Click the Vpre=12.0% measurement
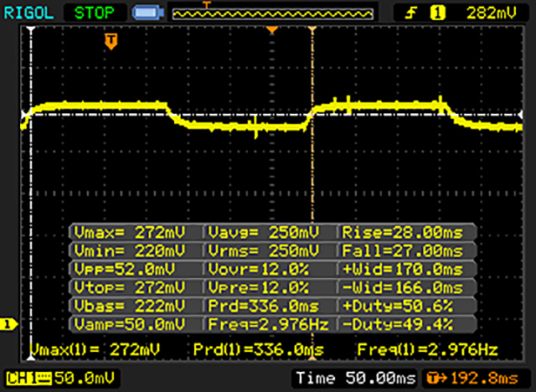Image resolution: width=536 pixels, height=392 pixels. coord(259,287)
